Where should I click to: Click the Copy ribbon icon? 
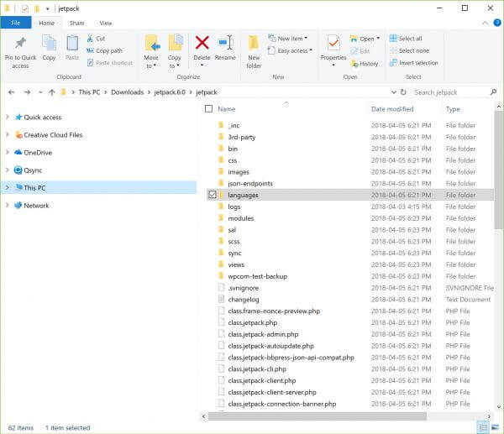tap(49, 48)
